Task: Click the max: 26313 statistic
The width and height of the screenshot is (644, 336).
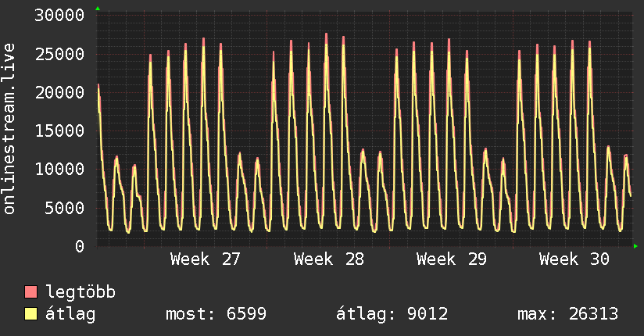Action: pos(567,314)
